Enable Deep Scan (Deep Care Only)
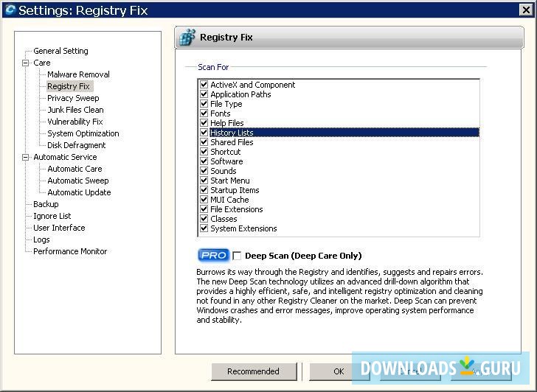This screenshot has height=392, width=537. [x=237, y=256]
